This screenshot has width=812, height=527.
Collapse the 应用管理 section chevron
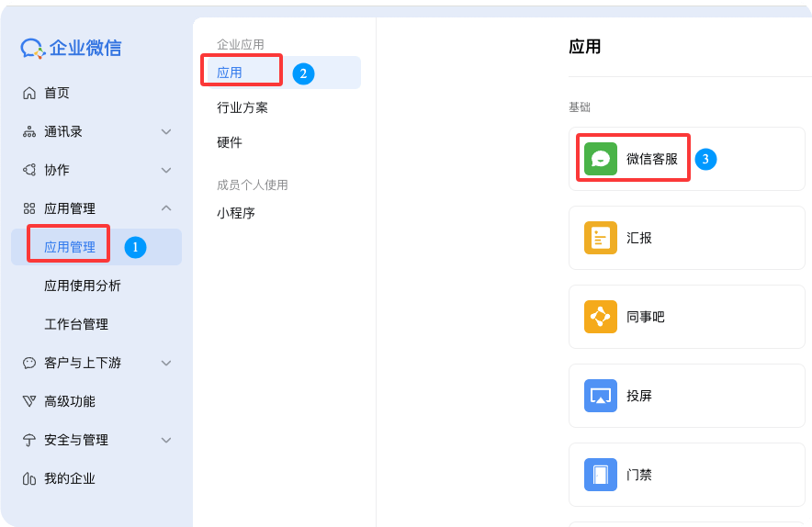[166, 208]
